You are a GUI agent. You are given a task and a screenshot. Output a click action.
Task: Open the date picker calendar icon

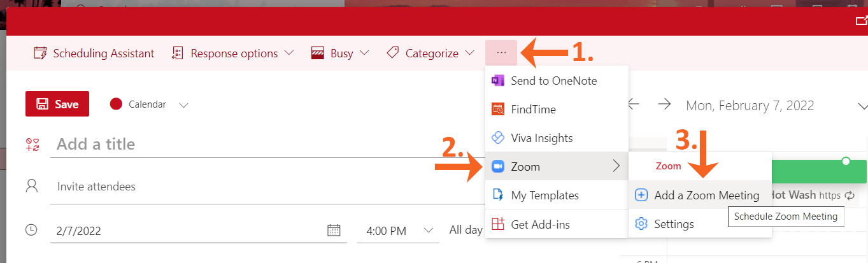tap(334, 231)
